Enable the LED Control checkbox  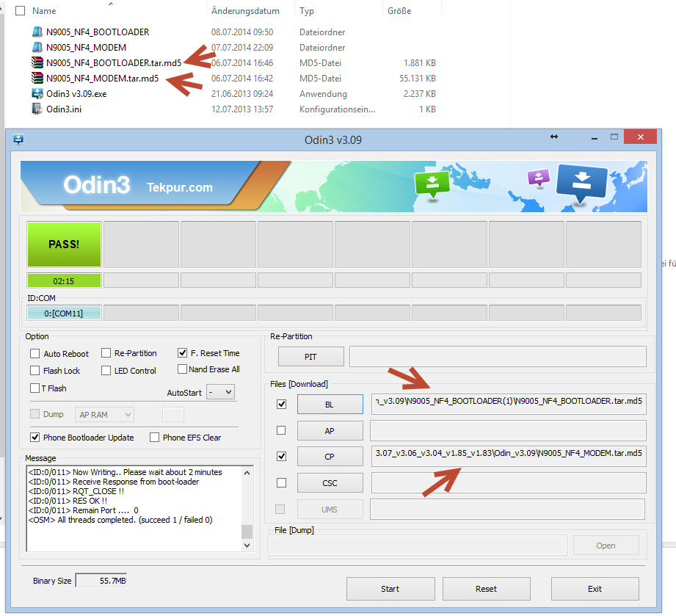106,371
